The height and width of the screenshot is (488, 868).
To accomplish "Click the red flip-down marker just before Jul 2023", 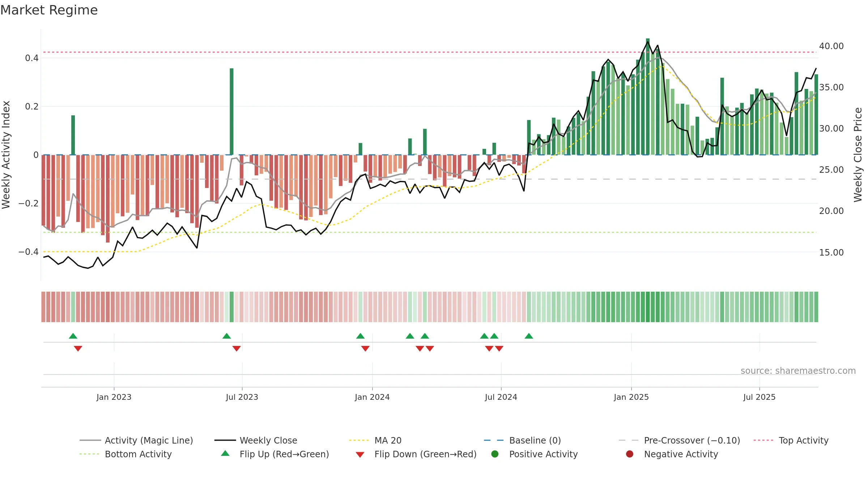I will [x=237, y=348].
